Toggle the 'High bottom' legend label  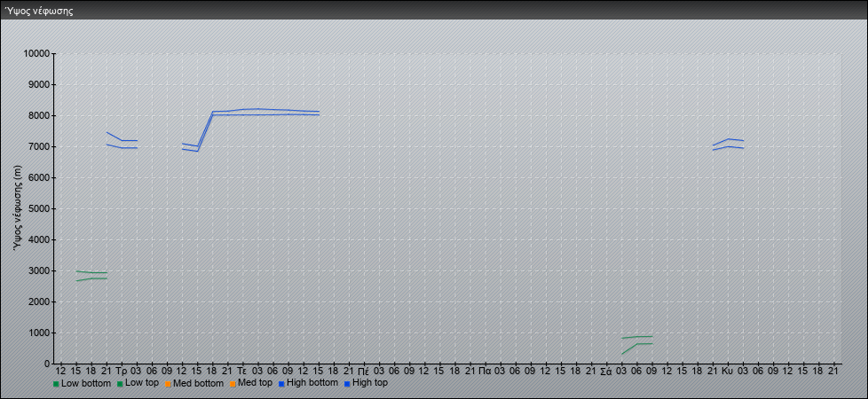[312, 383]
